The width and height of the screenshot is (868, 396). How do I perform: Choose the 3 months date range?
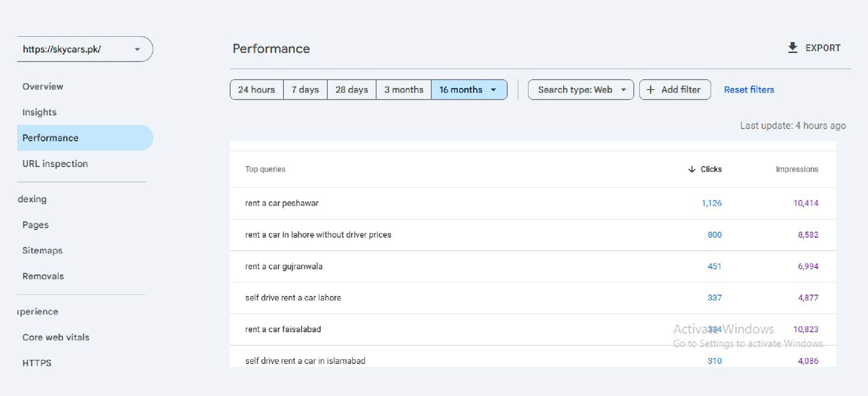(404, 90)
